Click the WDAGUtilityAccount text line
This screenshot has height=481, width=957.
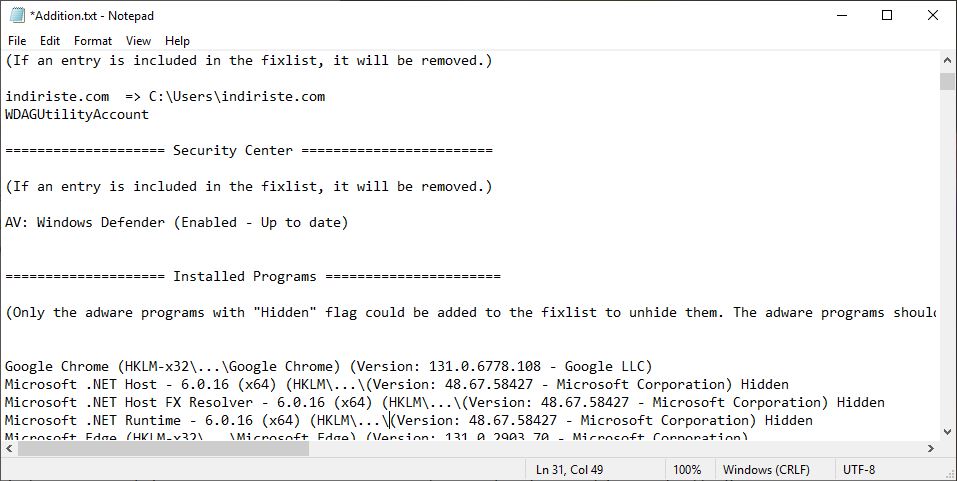pyautogui.click(x=77, y=114)
